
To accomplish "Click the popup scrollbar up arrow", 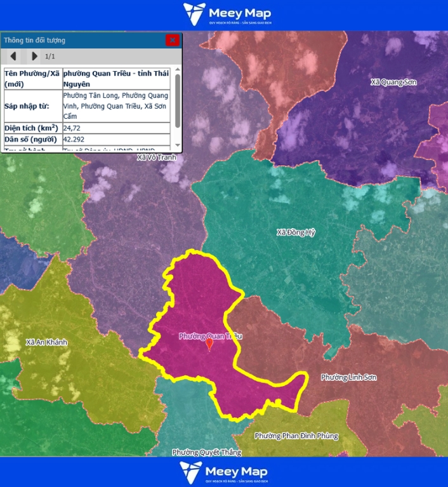I will pos(177,69).
